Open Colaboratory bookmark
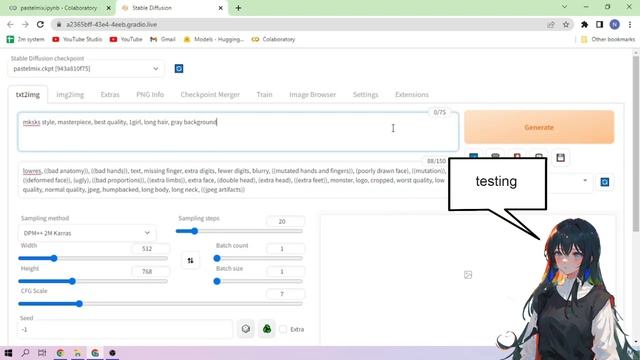Screen dimensions: 640x360 click(273, 39)
